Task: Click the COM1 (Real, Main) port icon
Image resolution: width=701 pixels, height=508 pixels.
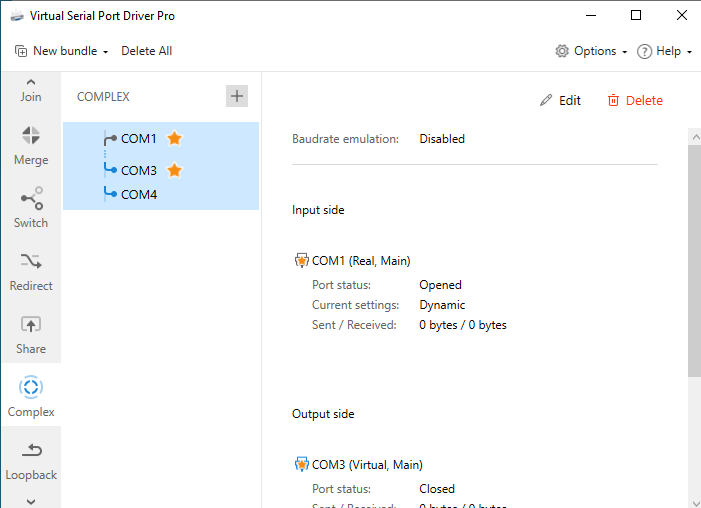Action: click(301, 260)
